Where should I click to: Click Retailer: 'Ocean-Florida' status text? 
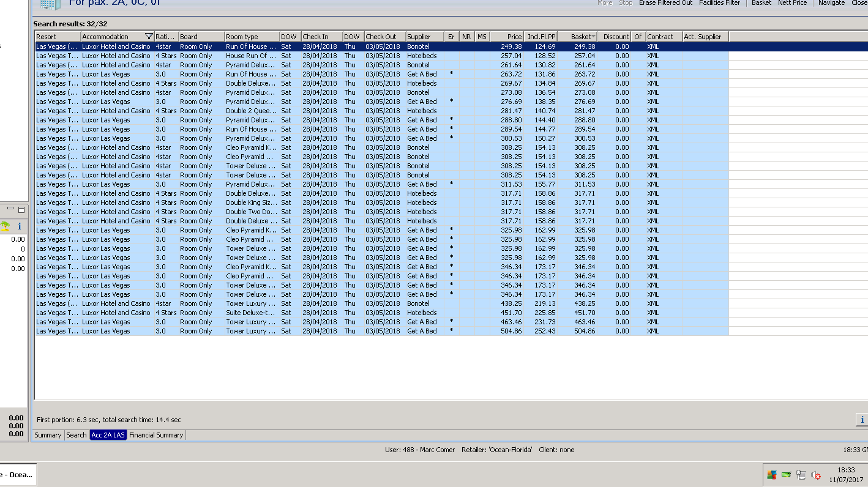(x=497, y=450)
